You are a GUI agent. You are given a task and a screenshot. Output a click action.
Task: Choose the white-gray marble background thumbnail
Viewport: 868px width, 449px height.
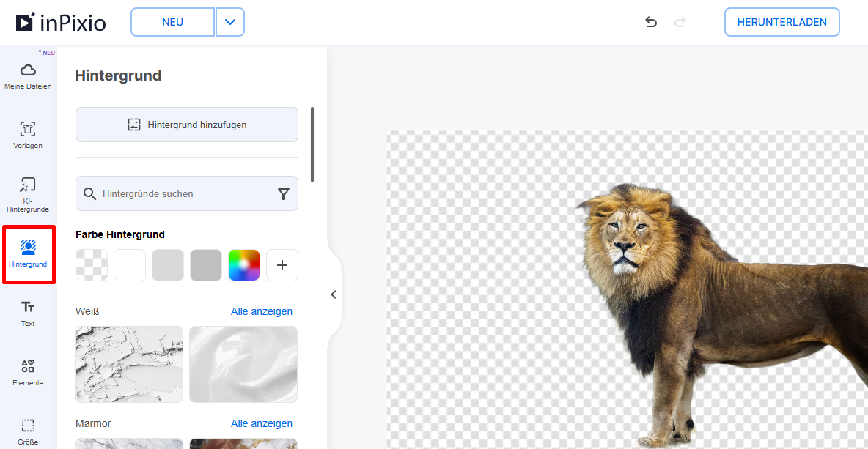(x=129, y=443)
